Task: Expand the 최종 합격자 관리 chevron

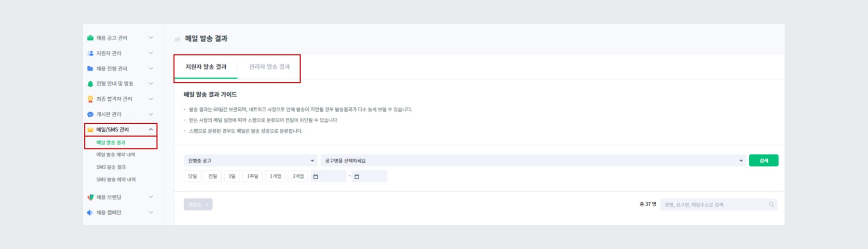Action: 151,99
